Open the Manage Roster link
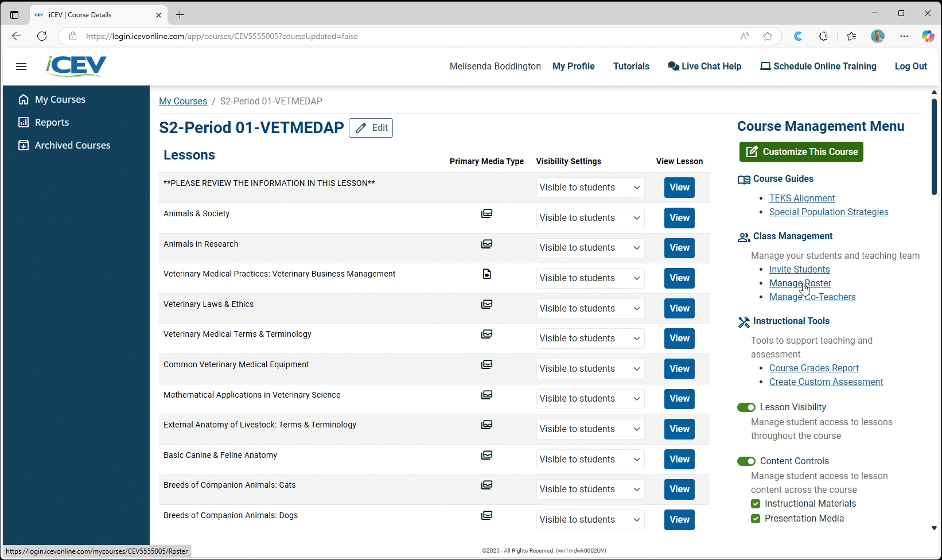 pos(800,283)
